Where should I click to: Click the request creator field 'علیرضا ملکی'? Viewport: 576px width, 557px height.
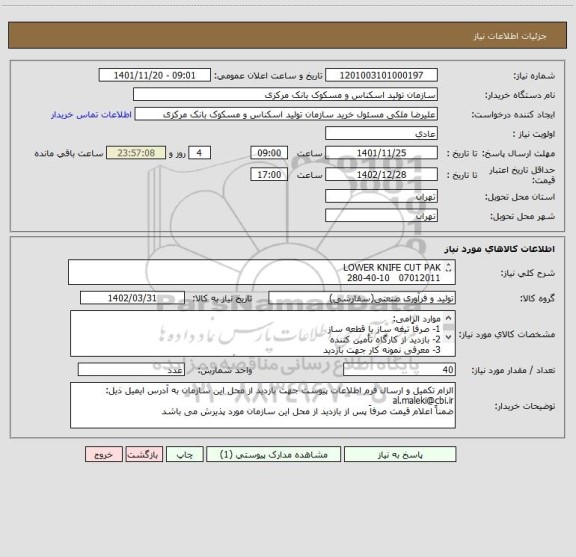286,114
